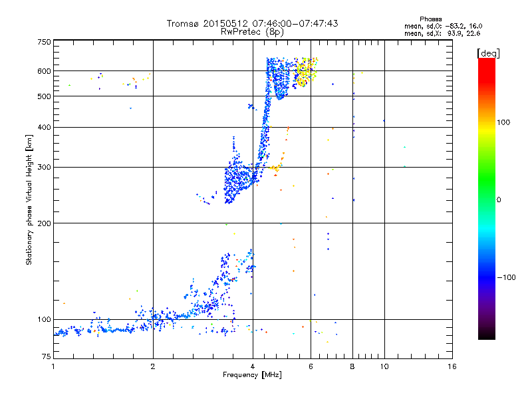
Task: Click the x-axis tick label "2"
Action: pos(153,366)
